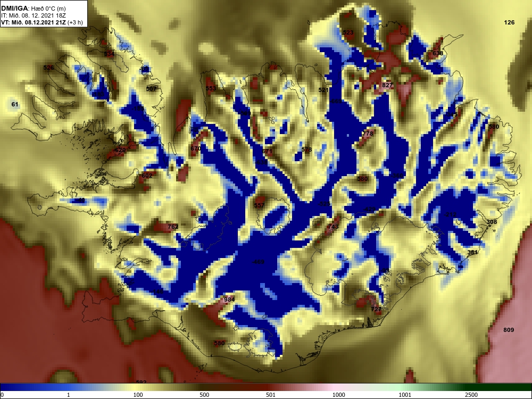
Task: Click the 620 height label
Action: 120,150
